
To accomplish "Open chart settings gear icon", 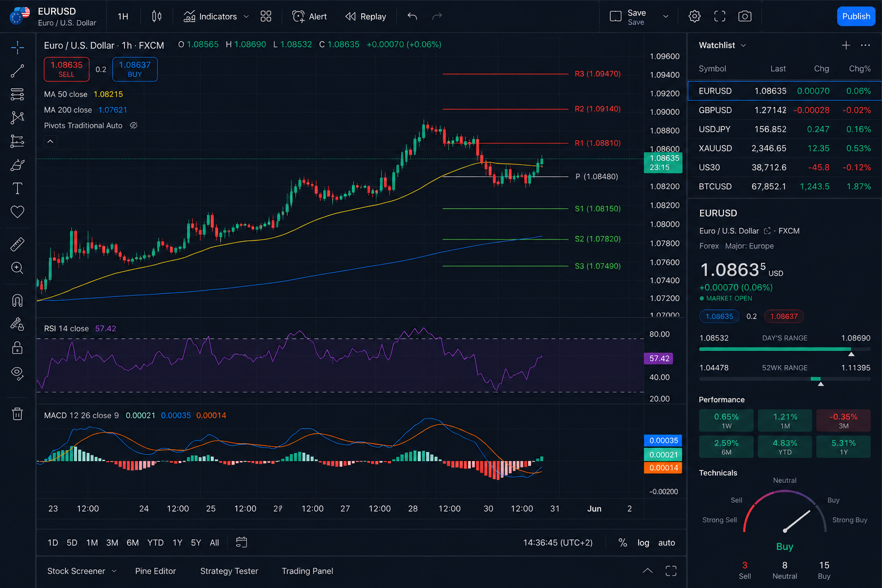I will 694,17.
